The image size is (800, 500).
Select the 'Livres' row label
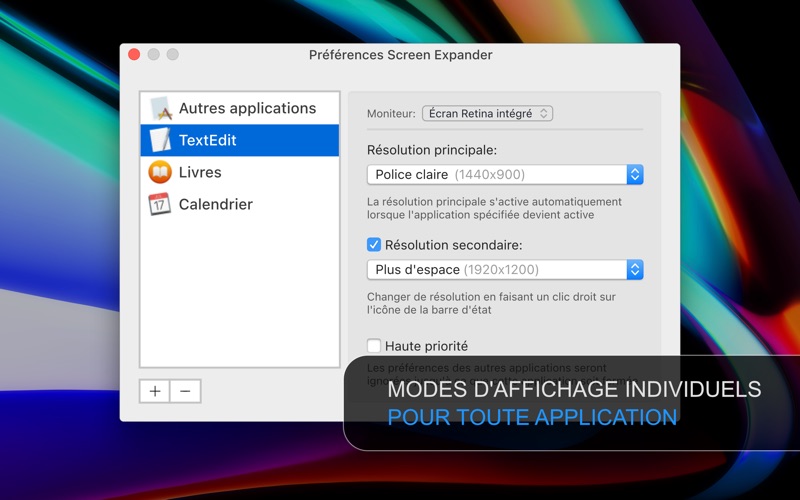point(200,172)
